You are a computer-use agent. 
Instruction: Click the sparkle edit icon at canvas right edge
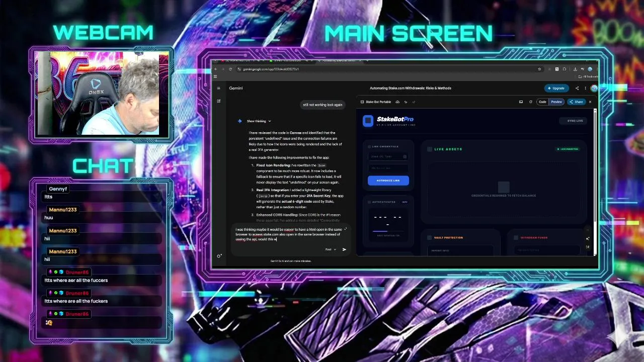(x=588, y=238)
